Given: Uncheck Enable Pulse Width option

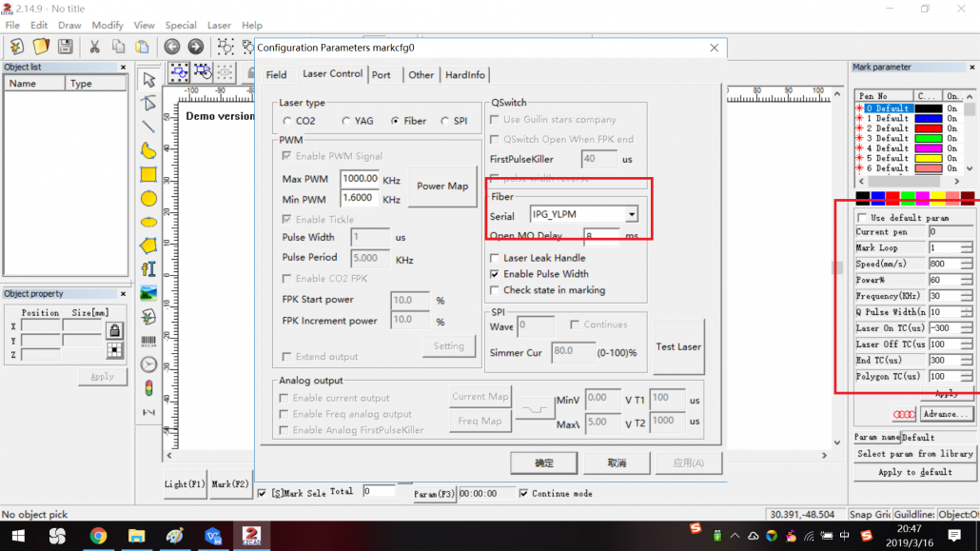Looking at the screenshot, I should tap(495, 274).
